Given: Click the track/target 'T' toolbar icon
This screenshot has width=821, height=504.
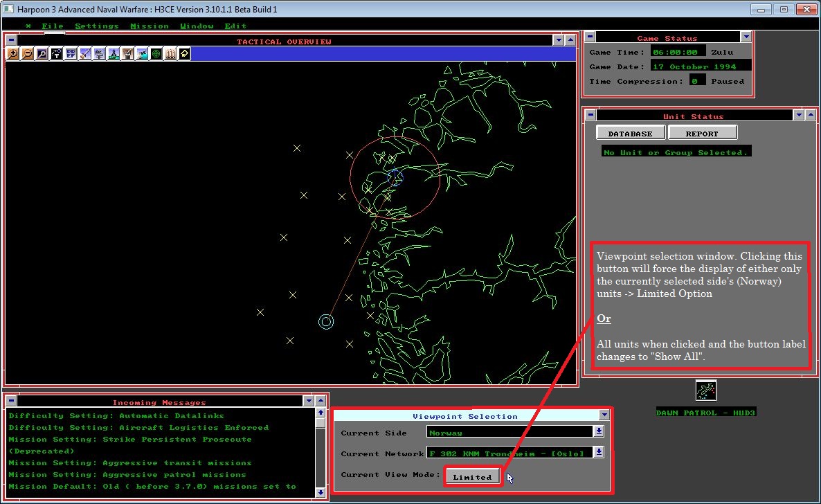Looking at the screenshot, I should pyautogui.click(x=55, y=53).
